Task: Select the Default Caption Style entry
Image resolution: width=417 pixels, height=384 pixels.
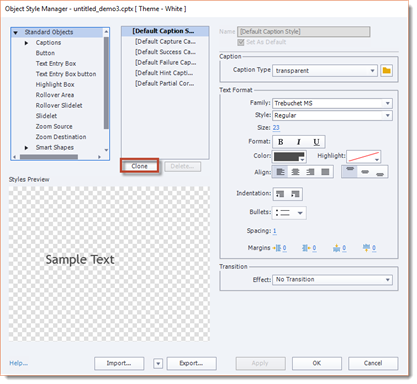Action: [165, 31]
